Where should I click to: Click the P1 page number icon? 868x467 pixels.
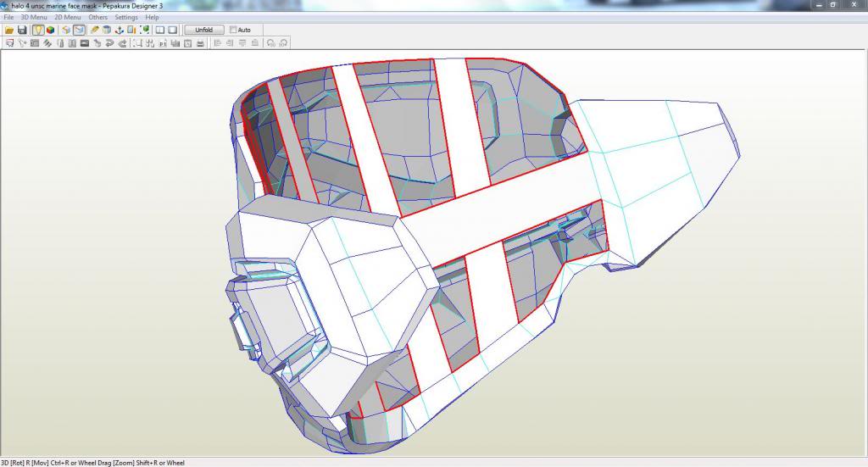pos(163,43)
